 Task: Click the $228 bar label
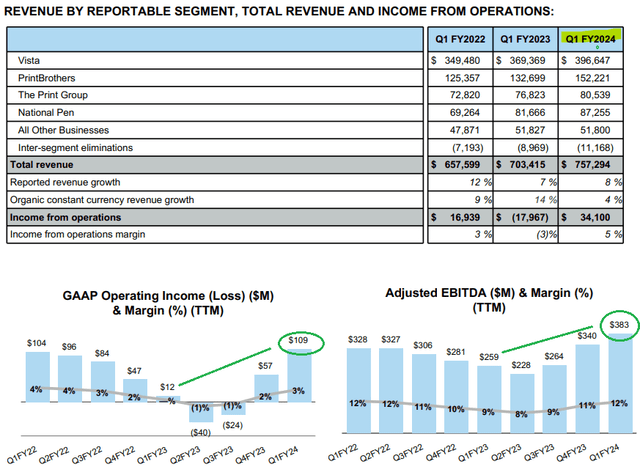(521, 365)
